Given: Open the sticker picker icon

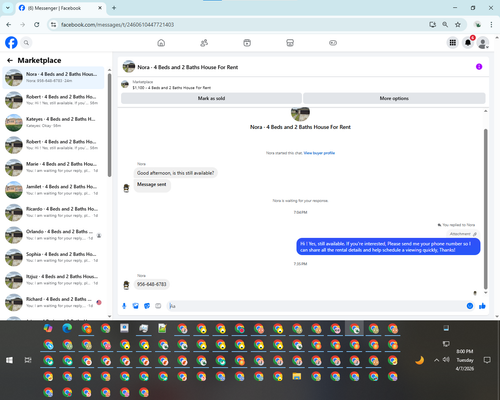Looking at the screenshot, I should [147, 306].
